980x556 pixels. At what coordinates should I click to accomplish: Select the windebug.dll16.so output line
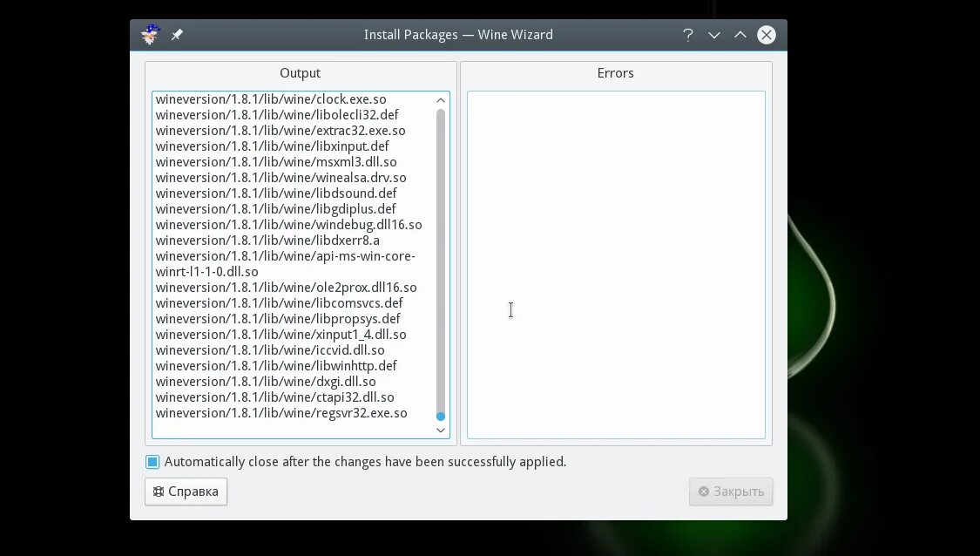point(288,225)
